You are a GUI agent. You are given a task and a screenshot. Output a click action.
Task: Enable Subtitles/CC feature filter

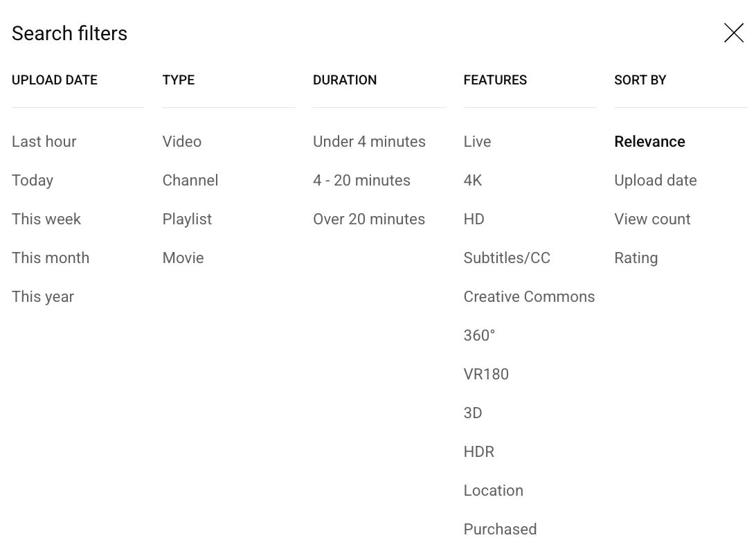coord(507,258)
